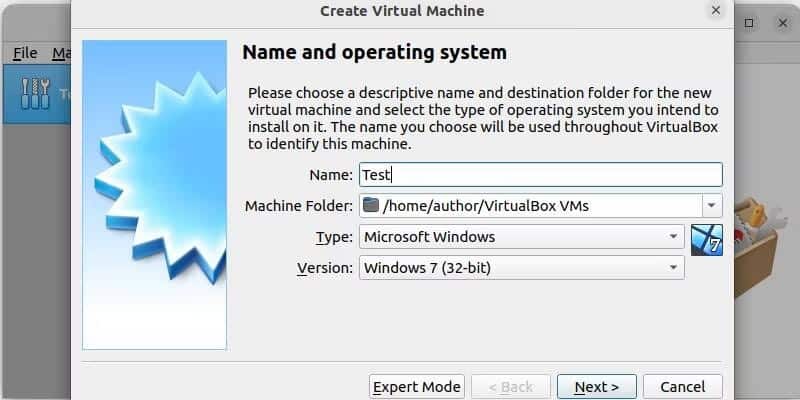Click the Create Virtual Machine title bar

tap(402, 11)
